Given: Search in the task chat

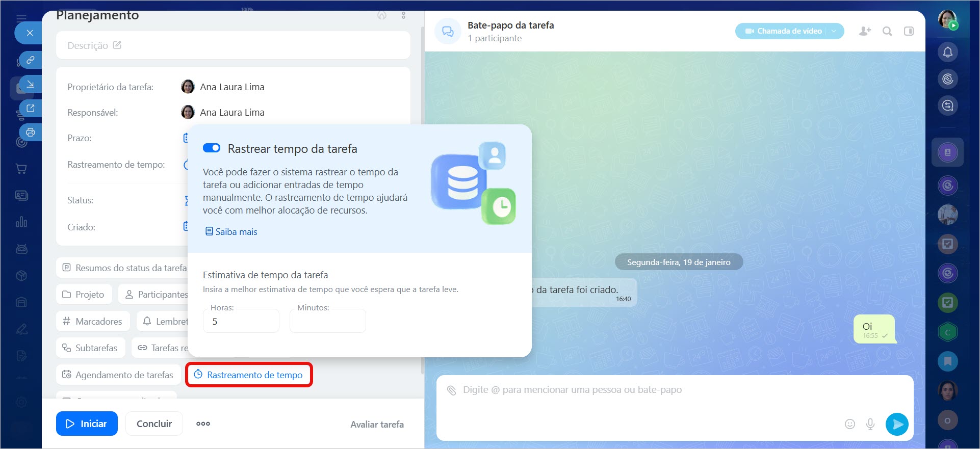Looking at the screenshot, I should [887, 31].
